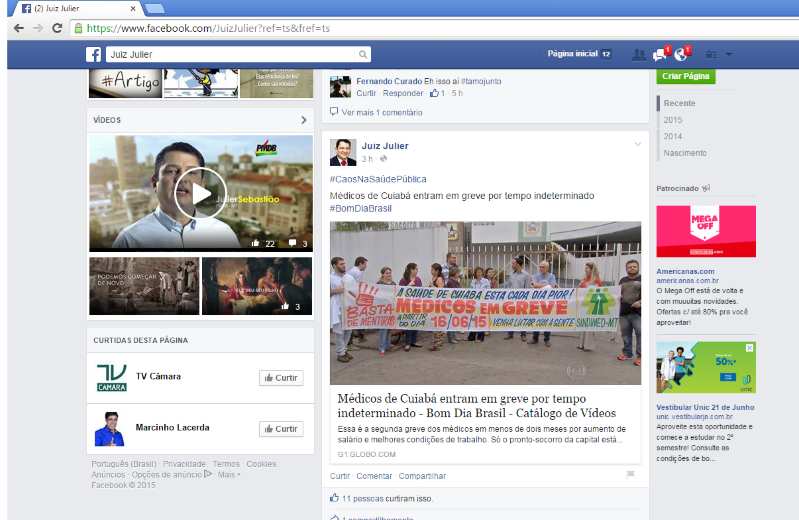View 11 pessoas curtiram isso

tap(386, 499)
